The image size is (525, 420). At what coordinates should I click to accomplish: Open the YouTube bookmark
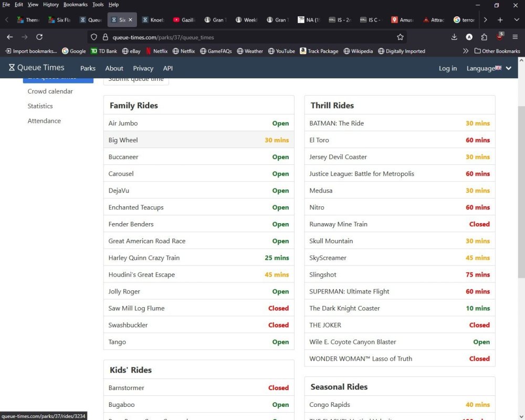pyautogui.click(x=281, y=51)
